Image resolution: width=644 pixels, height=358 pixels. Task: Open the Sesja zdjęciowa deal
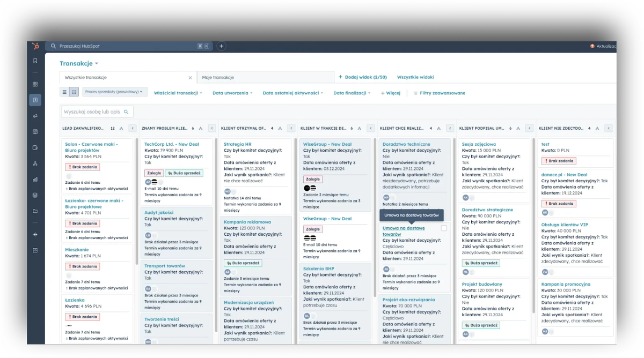click(x=479, y=144)
